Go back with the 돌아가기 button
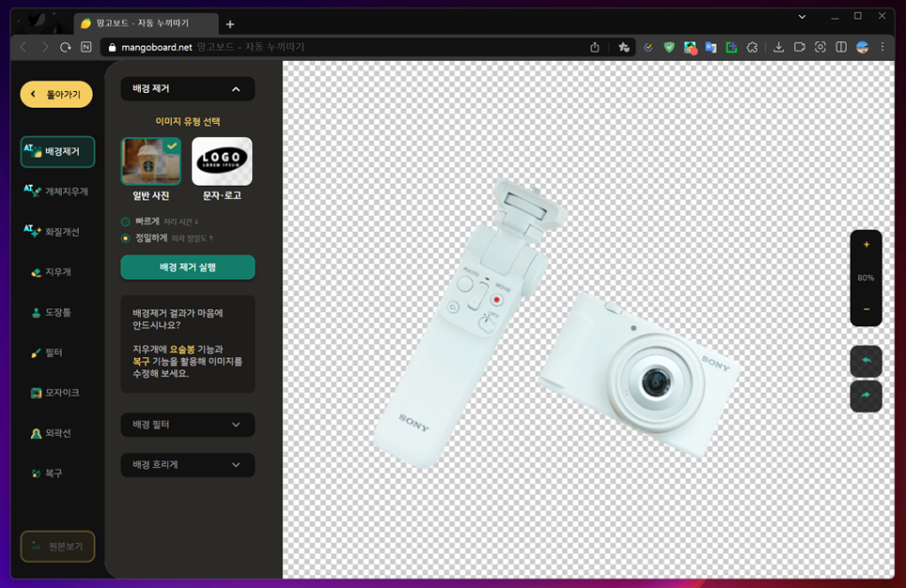906x588 pixels. [56, 94]
